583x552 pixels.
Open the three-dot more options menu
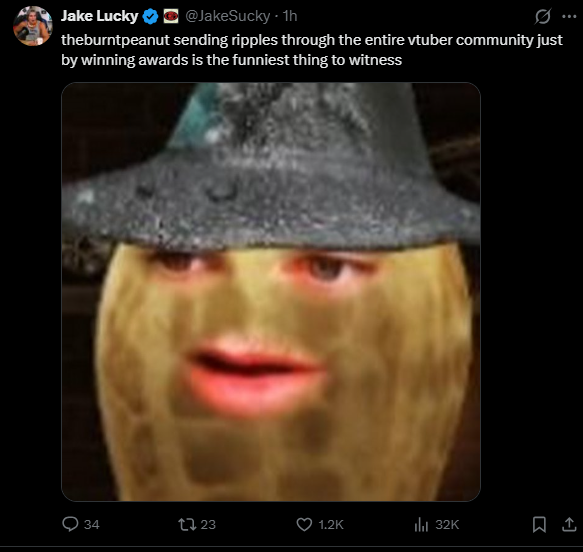coord(569,16)
